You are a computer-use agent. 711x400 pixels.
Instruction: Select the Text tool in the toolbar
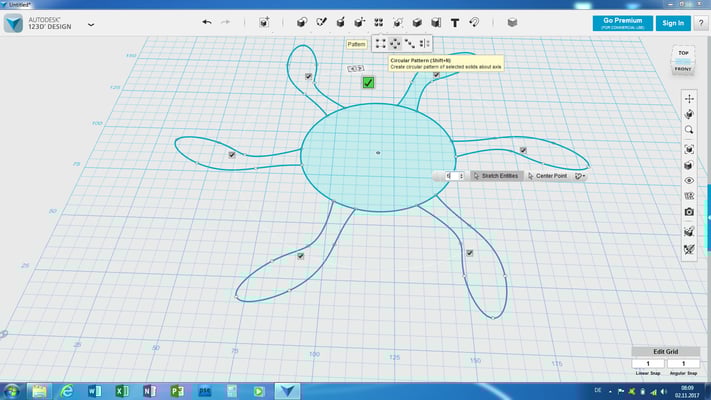point(455,22)
